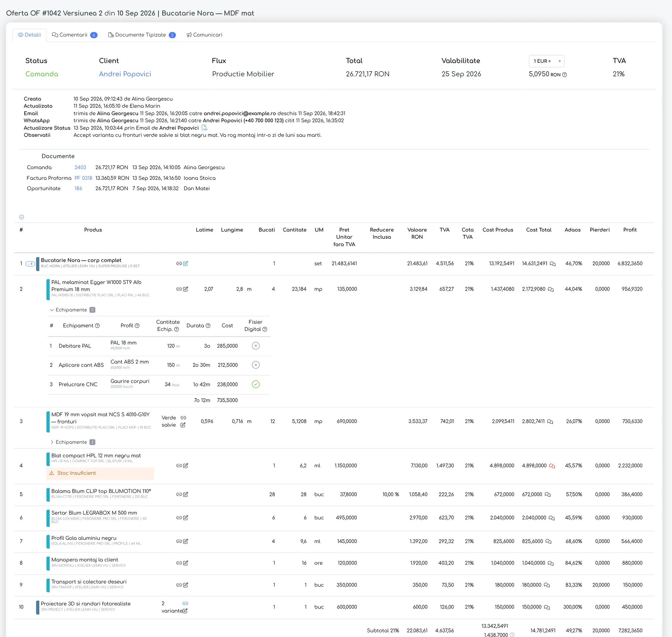672x637 pixels.
Task: Click link icon for Bucataria Nora corp complet
Action: tap(179, 263)
